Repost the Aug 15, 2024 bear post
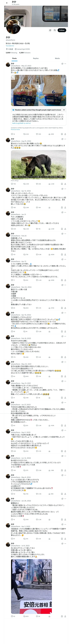The height and width of the screenshot is (644, 72). [x=24, y=184]
